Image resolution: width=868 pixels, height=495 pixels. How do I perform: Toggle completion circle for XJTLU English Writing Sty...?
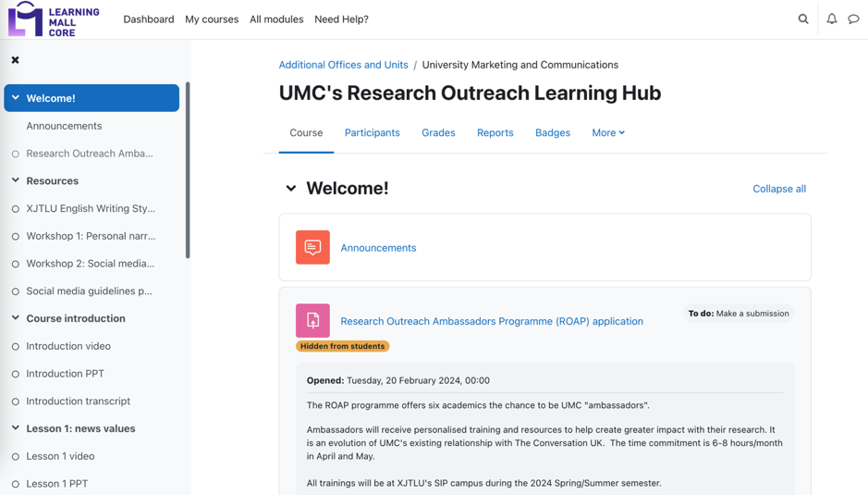(16, 209)
